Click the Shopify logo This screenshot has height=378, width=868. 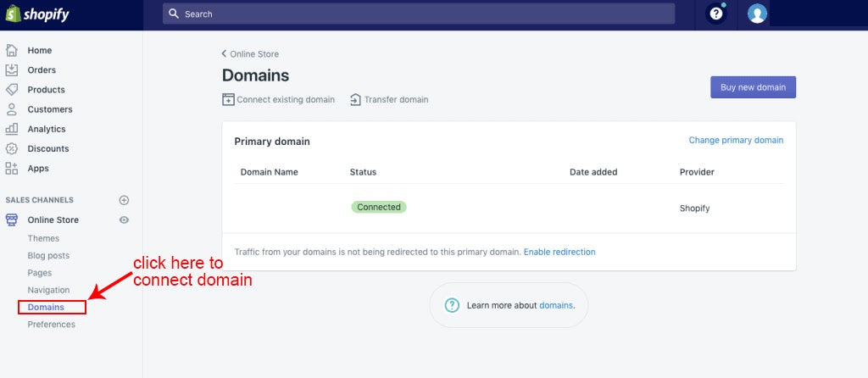pos(37,14)
